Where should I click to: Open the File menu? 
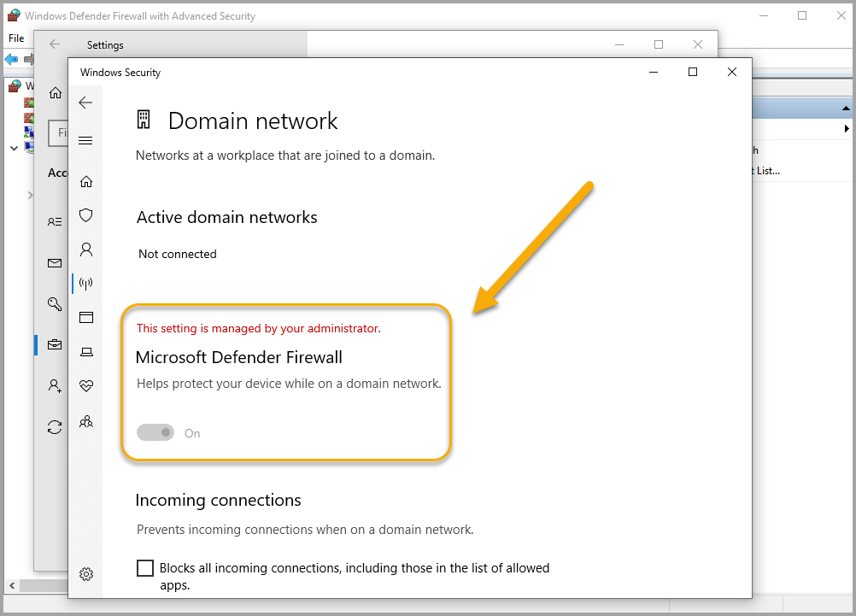[x=16, y=38]
